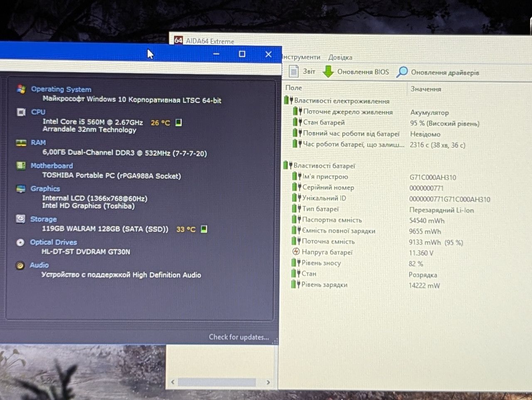
Task: Click the storage temperature status indicator
Action: [204, 229]
